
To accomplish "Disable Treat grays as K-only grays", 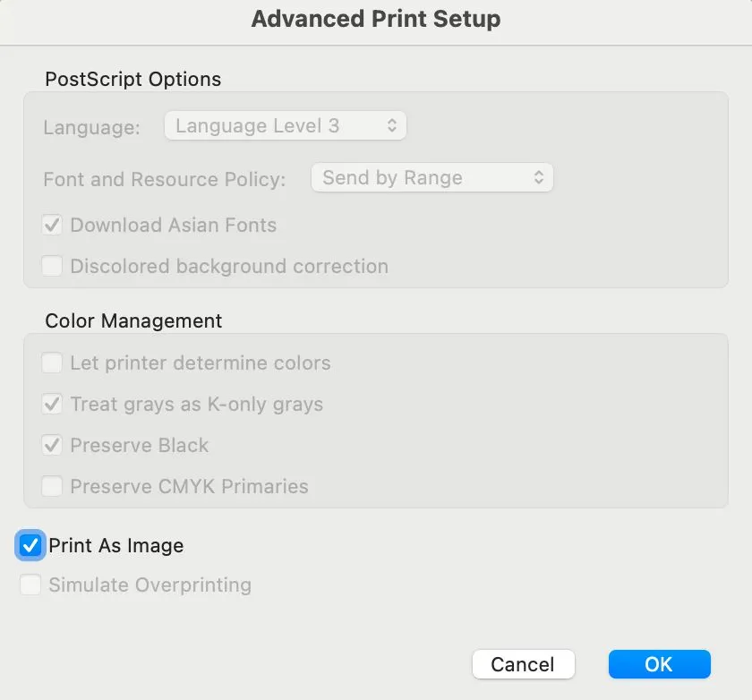I will (52, 404).
